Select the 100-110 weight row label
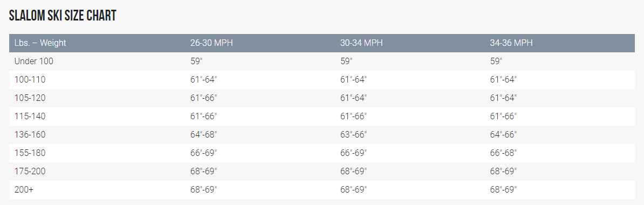644x205 pixels. (30, 80)
